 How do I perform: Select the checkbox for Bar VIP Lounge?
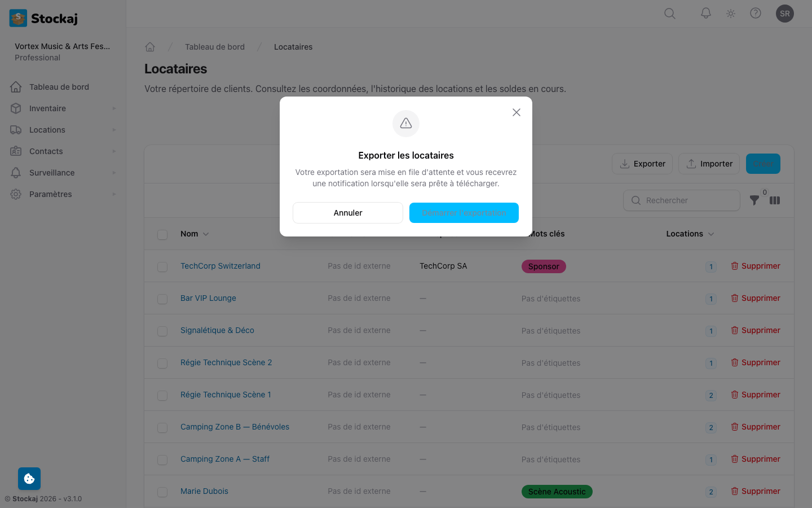coord(162,299)
